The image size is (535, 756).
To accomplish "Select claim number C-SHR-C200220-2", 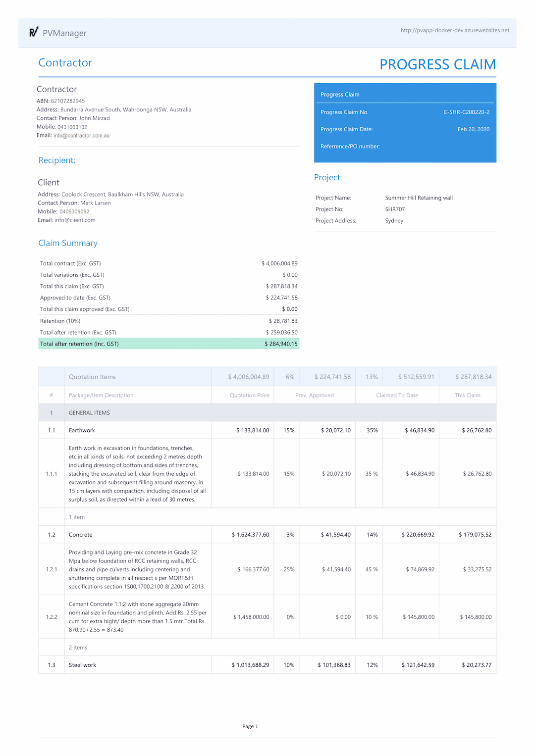I will (466, 112).
